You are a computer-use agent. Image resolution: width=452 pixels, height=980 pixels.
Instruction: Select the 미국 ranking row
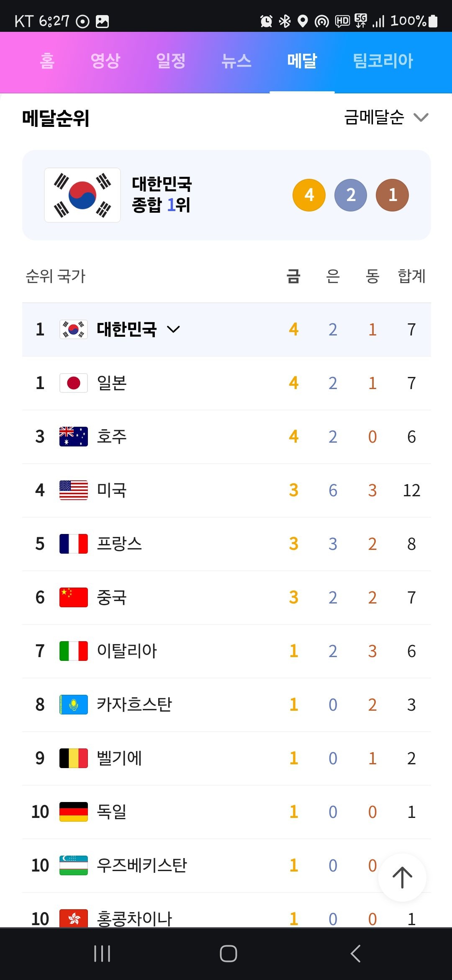[x=226, y=490]
